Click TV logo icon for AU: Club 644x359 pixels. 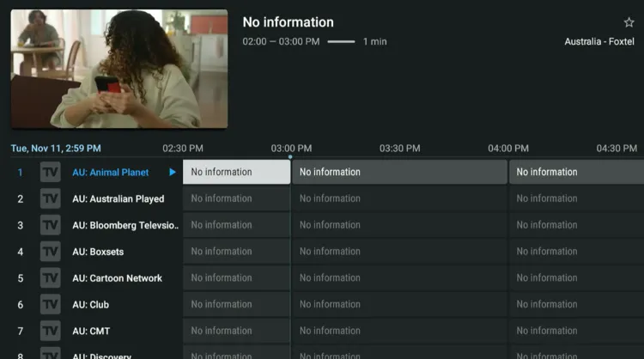pos(50,304)
